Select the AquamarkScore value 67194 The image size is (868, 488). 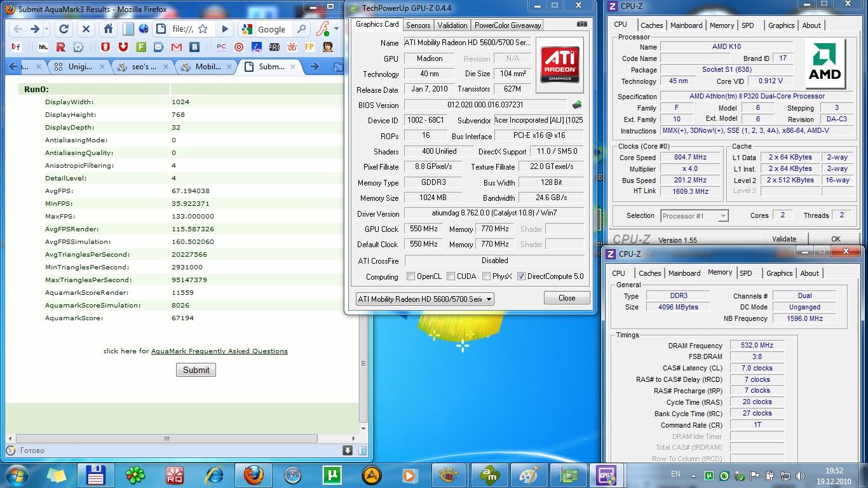pyautogui.click(x=182, y=318)
